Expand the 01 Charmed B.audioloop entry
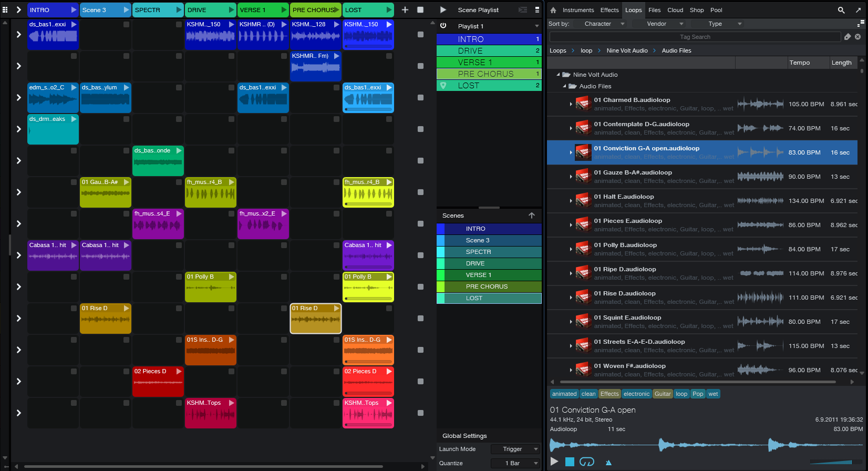 (571, 104)
